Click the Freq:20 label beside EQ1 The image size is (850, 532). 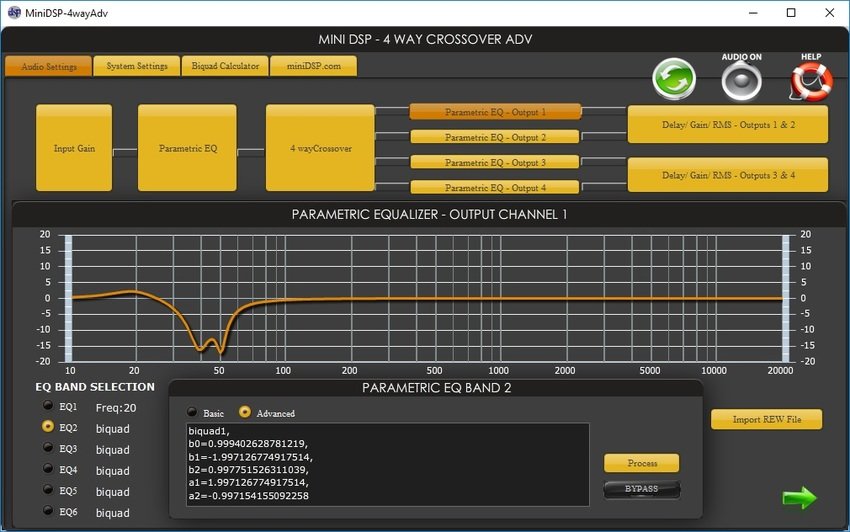click(116, 408)
